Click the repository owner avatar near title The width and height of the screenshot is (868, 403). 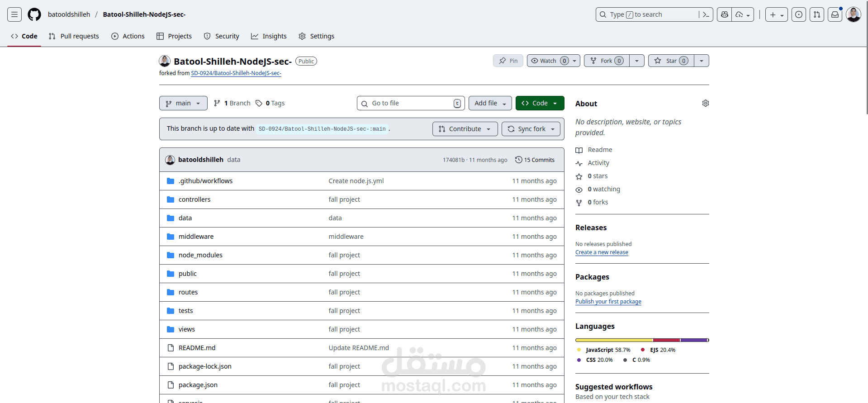165,61
